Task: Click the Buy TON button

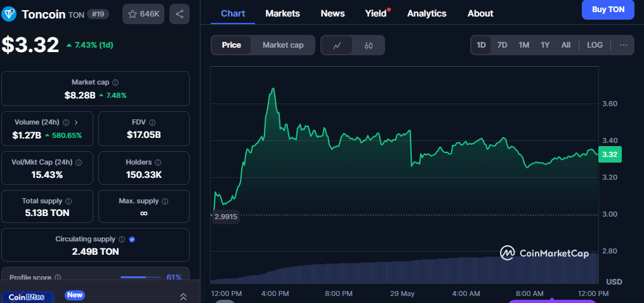Action: click(x=608, y=10)
